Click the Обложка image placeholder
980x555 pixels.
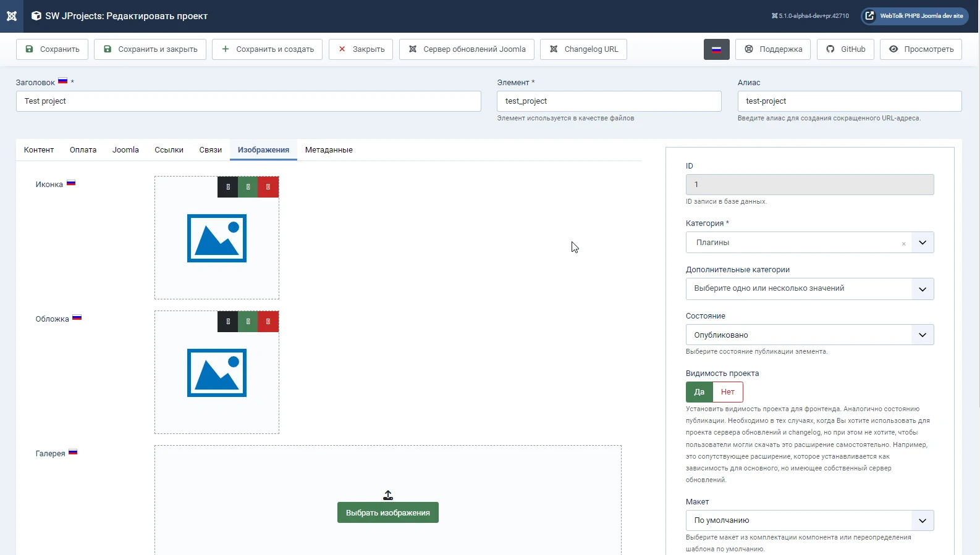coord(217,373)
